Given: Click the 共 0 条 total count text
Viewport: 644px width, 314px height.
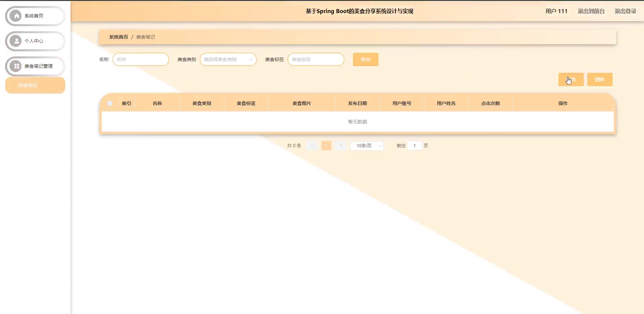Looking at the screenshot, I should point(294,146).
